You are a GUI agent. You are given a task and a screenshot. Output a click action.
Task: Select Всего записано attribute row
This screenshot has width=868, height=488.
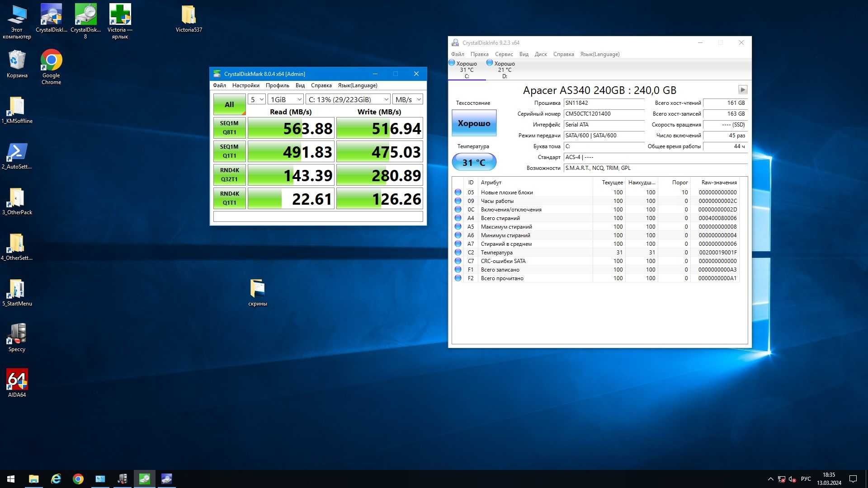point(597,270)
